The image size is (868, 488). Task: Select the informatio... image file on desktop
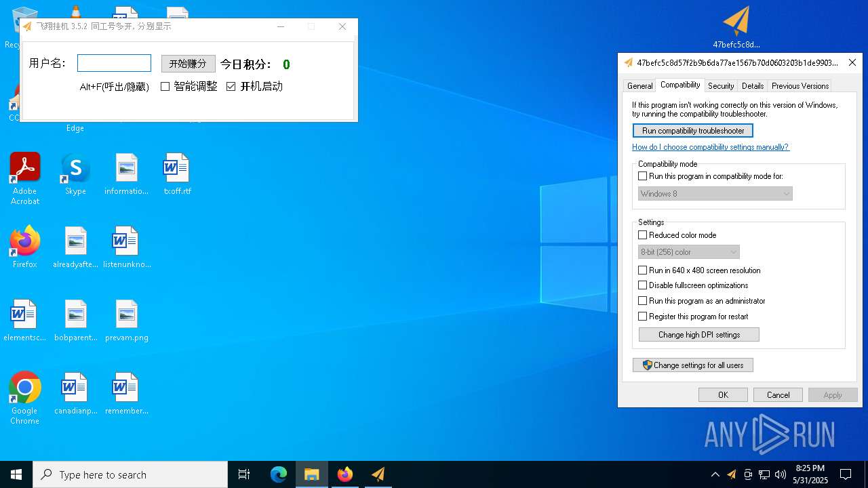click(126, 174)
